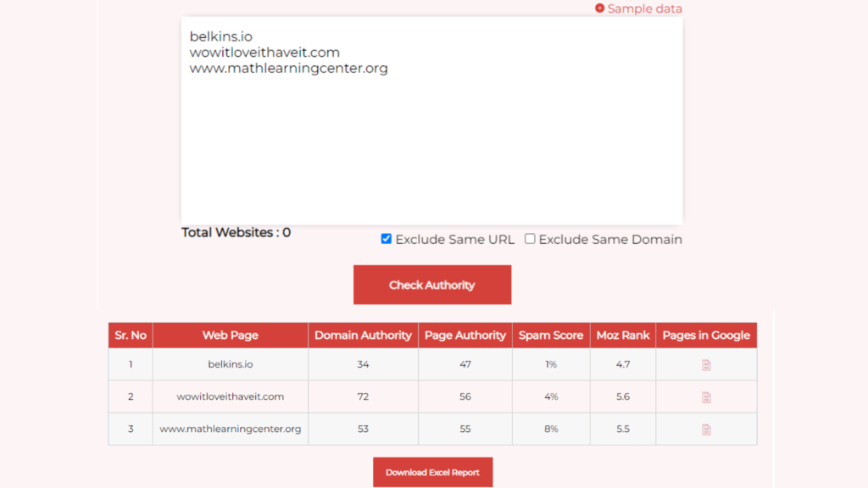Viewport: 868px width, 488px height.
Task: Select belkins.io cell in results table
Action: point(231,364)
